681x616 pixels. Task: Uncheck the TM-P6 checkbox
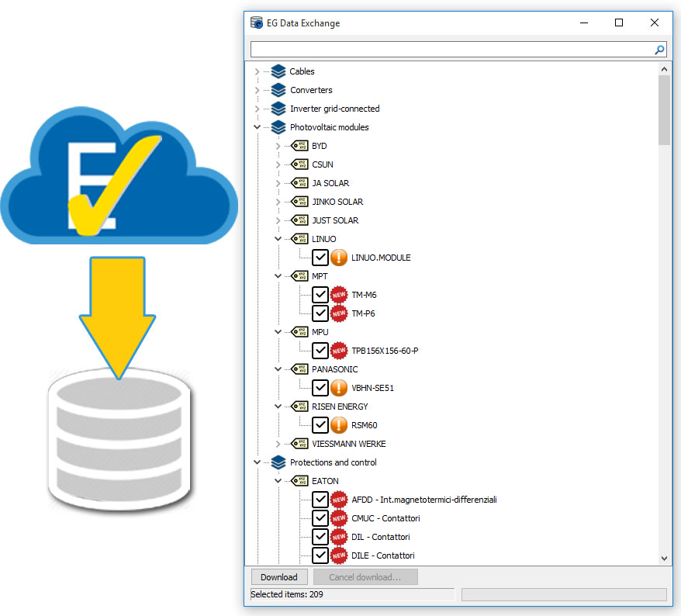pyautogui.click(x=320, y=313)
